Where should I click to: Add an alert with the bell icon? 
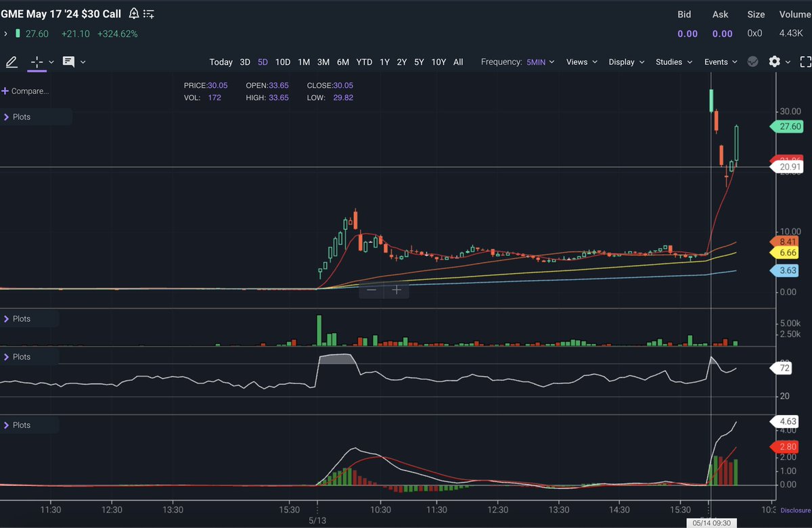pos(134,14)
